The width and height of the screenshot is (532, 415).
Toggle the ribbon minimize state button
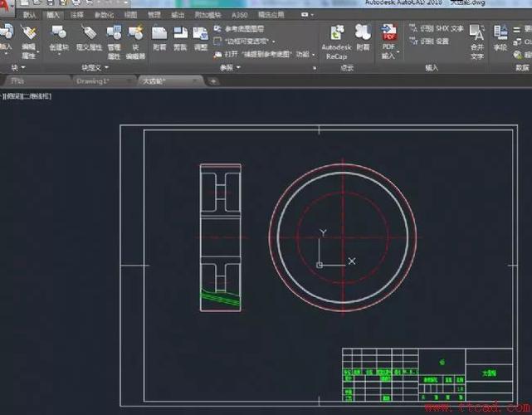[305, 15]
